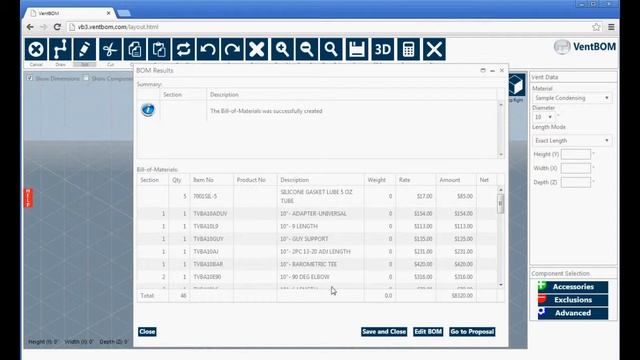Zoom in with the plus magnifier

pyautogui.click(x=282, y=49)
